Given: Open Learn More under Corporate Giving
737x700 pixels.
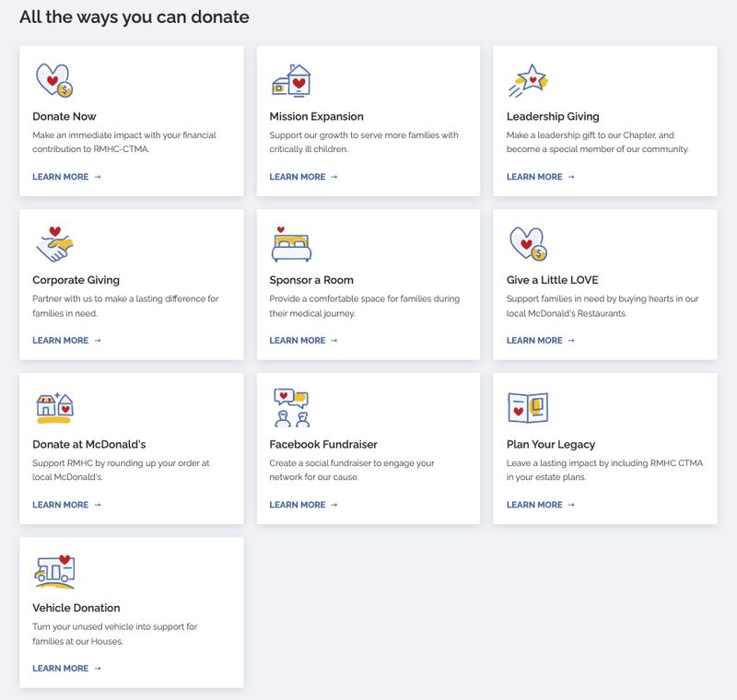Looking at the screenshot, I should click(x=61, y=340).
